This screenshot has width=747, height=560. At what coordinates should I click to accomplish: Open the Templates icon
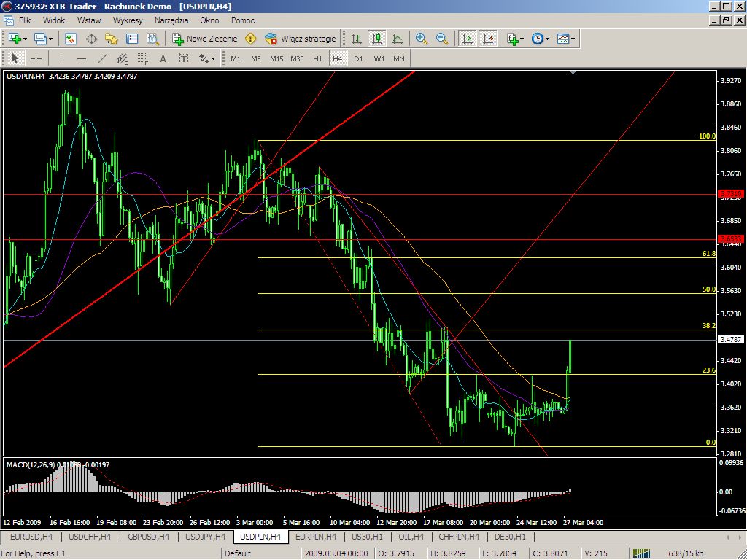click(x=563, y=39)
